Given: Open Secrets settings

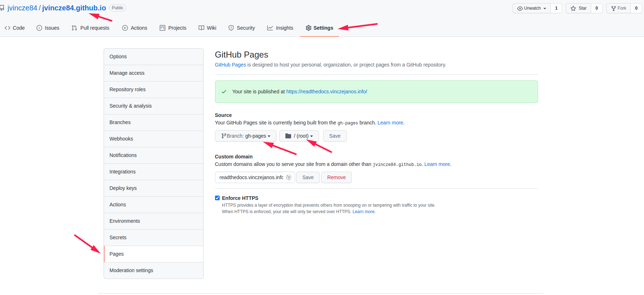Looking at the screenshot, I should tap(154, 237).
